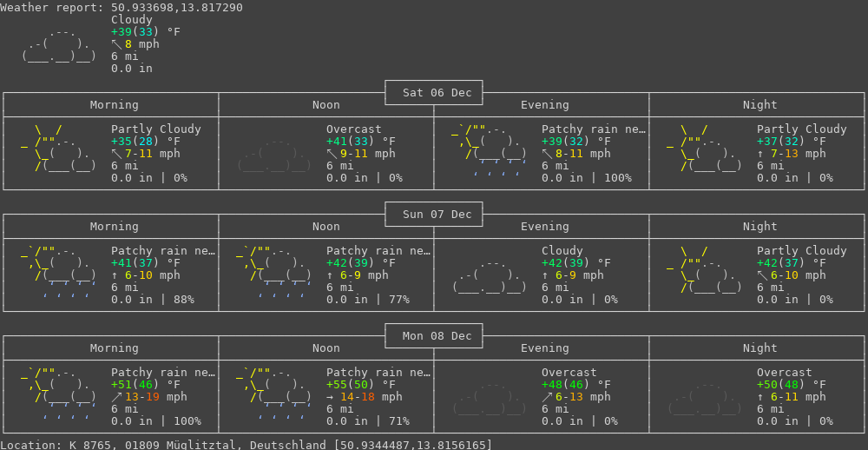Click Saturday morning's partly cloudy sun icon

tap(59, 149)
